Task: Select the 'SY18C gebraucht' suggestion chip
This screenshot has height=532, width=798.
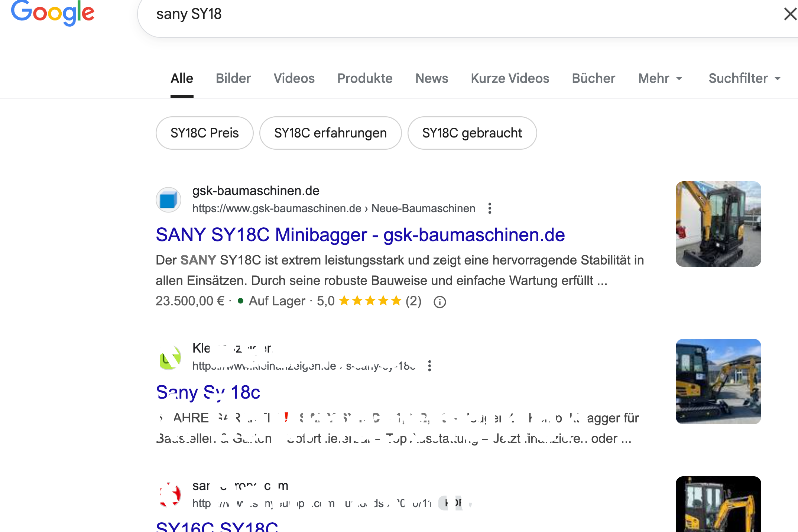Action: coord(472,133)
